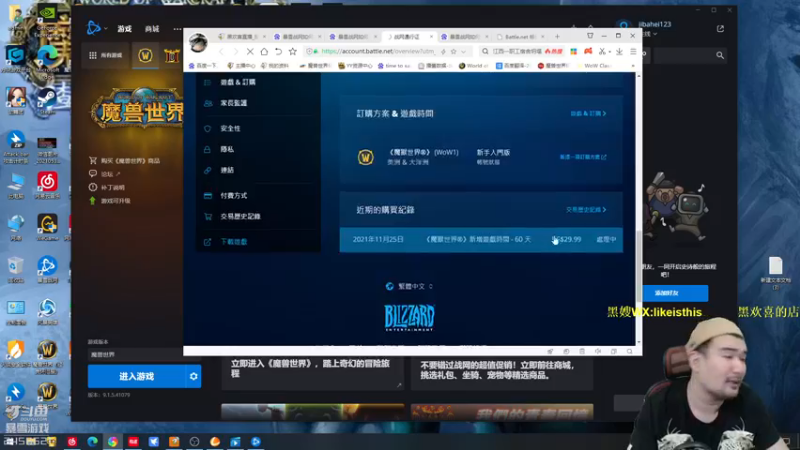Open game settings gear next to play
Image resolution: width=800 pixels, height=450 pixels.
[193, 377]
